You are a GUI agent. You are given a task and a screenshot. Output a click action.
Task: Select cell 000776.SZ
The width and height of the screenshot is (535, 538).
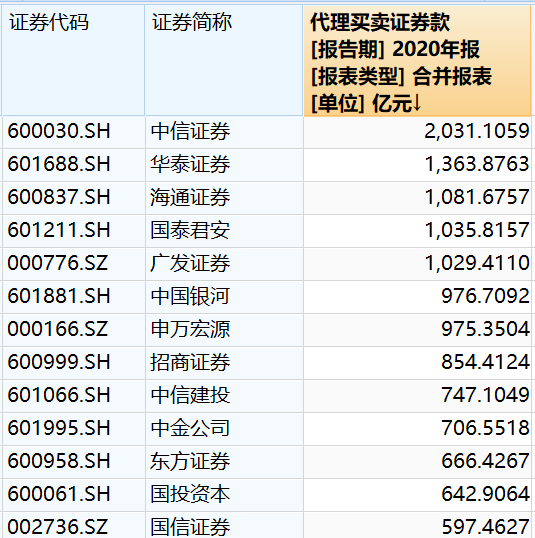point(73,264)
